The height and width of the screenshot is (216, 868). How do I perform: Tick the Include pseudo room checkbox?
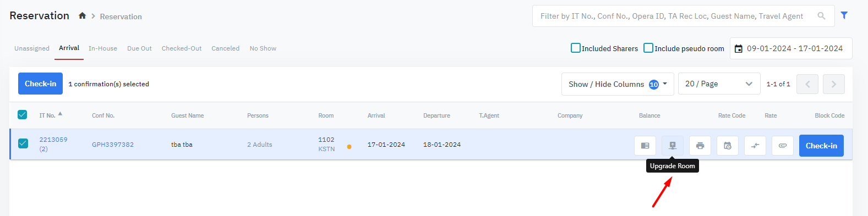pos(648,48)
